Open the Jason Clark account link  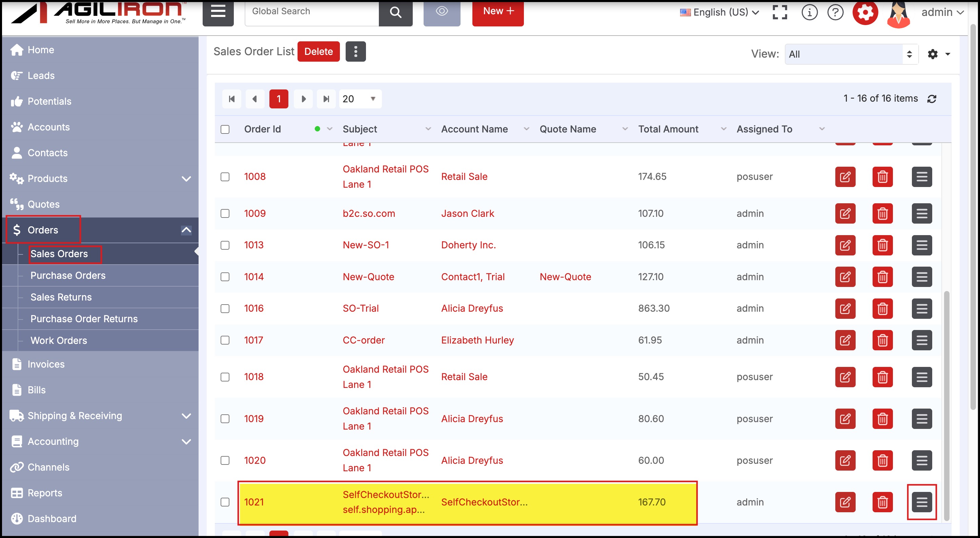coord(468,213)
